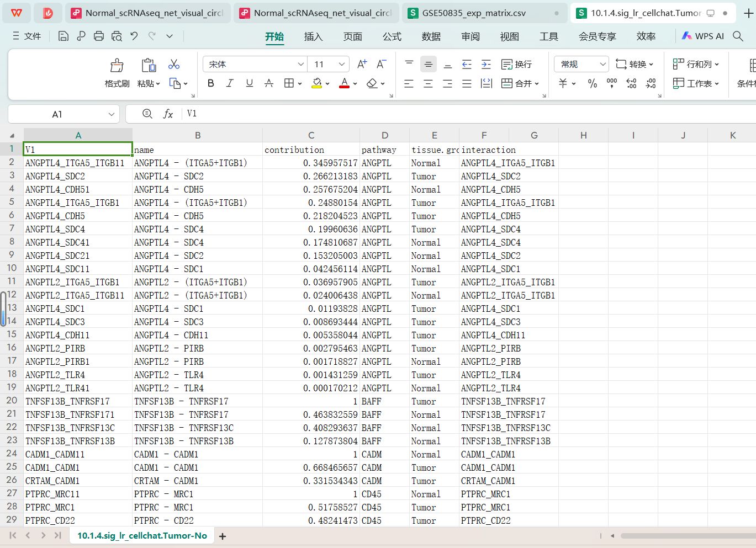Click the Increase Indent icon
Screen dimensions: 756x548
point(486,64)
